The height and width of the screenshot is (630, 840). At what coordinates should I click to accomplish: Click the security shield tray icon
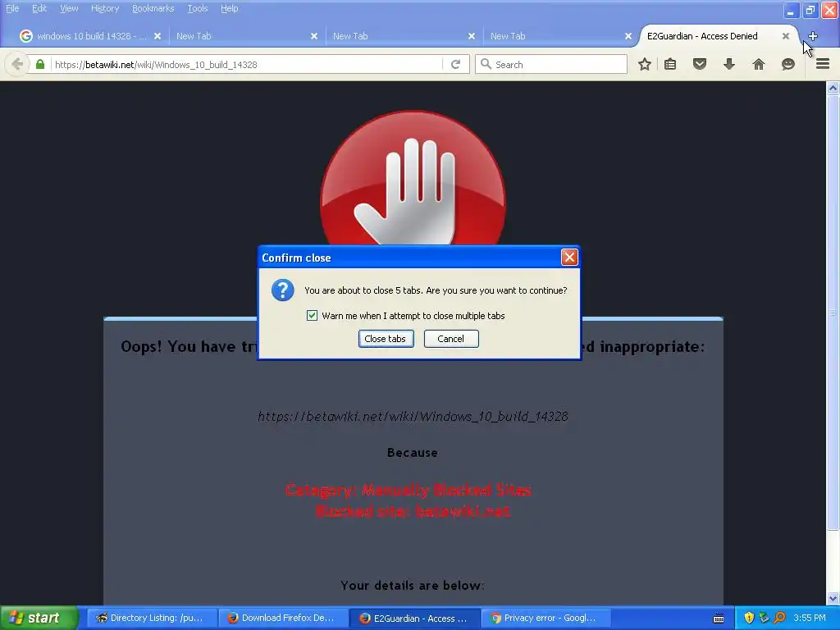point(749,619)
